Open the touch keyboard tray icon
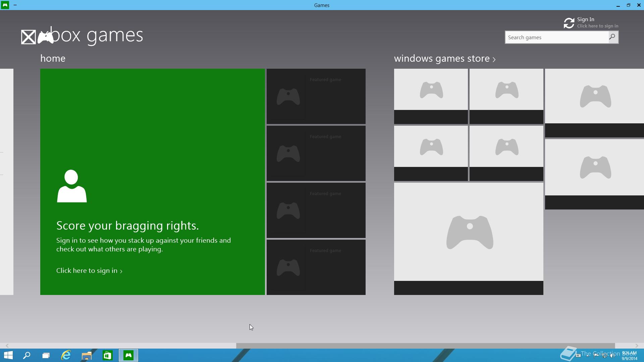 point(578,356)
